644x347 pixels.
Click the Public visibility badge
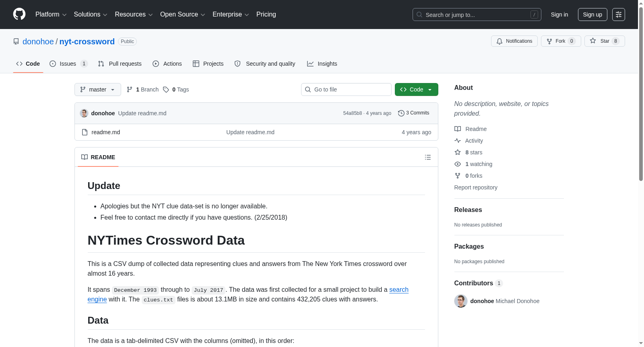point(127,42)
